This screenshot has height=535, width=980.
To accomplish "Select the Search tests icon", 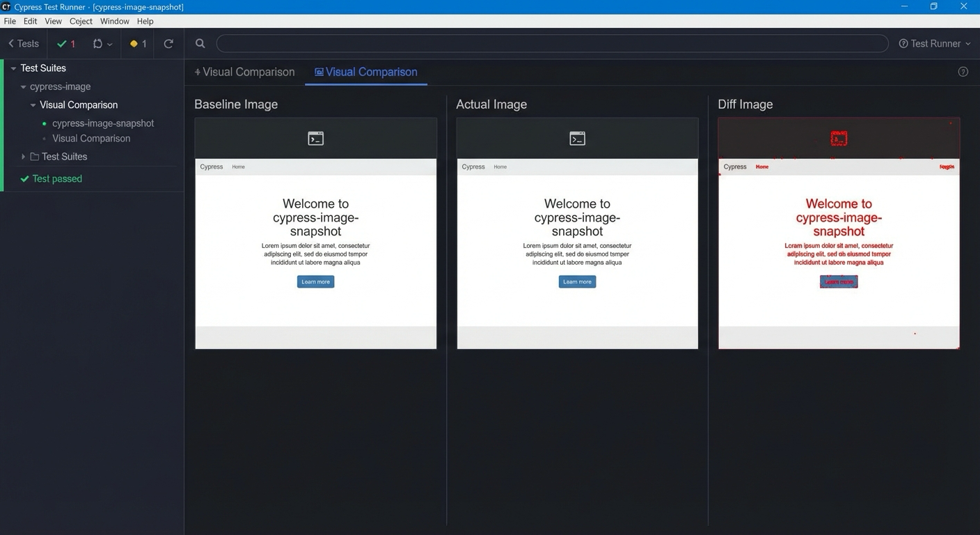I will (x=200, y=43).
